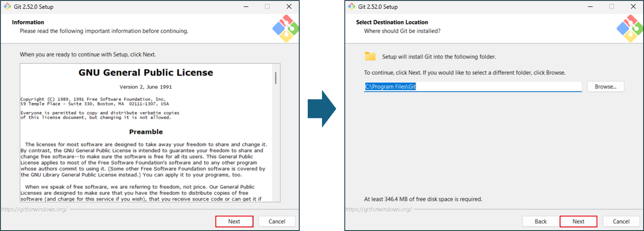Open the Browse... folder picker

(x=606, y=87)
